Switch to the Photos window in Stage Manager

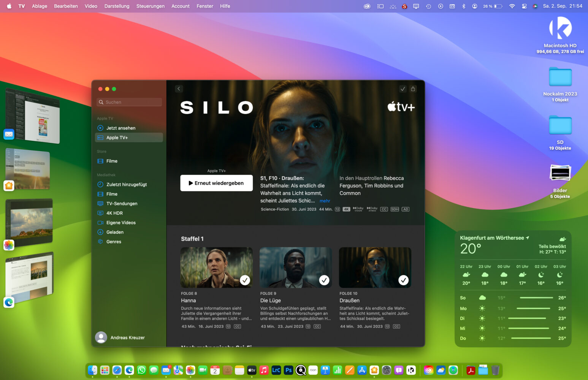tap(29, 223)
